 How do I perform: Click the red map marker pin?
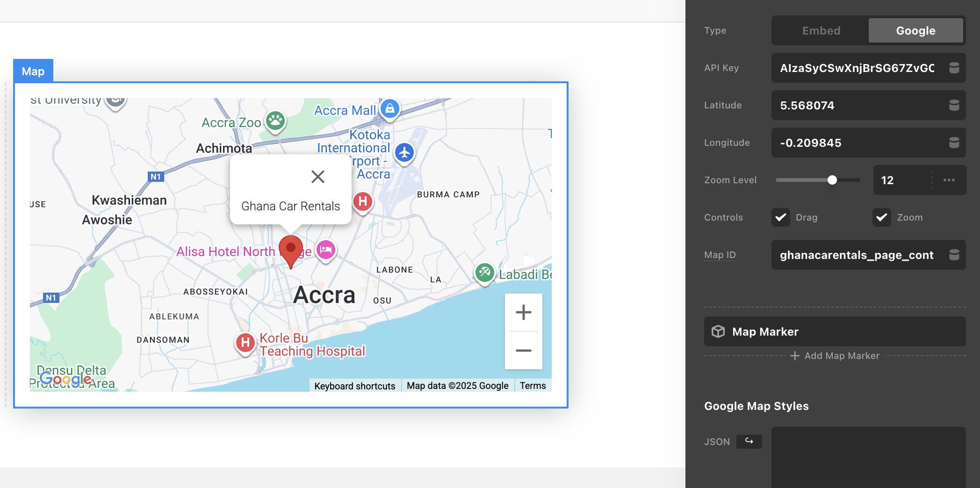[x=290, y=251]
